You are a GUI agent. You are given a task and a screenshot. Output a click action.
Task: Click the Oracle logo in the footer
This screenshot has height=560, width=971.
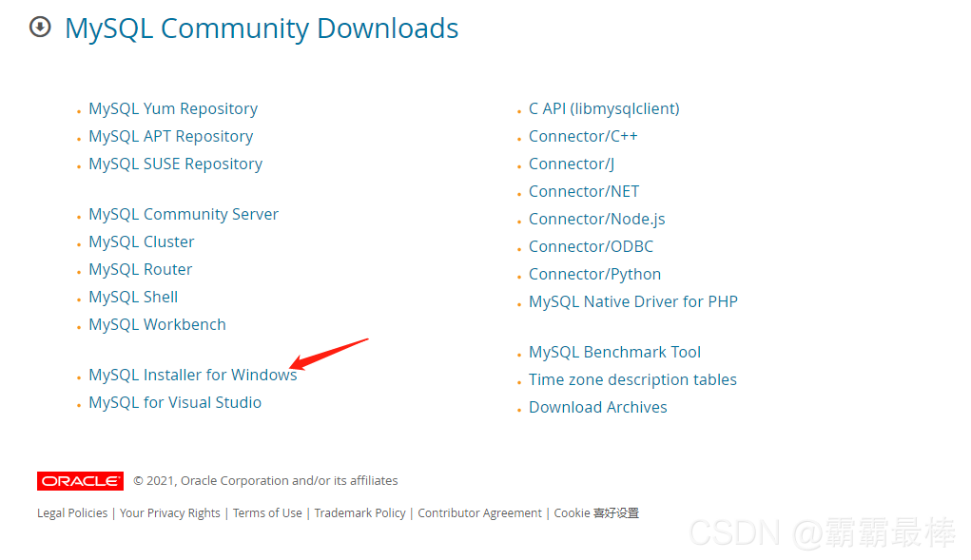click(x=80, y=481)
